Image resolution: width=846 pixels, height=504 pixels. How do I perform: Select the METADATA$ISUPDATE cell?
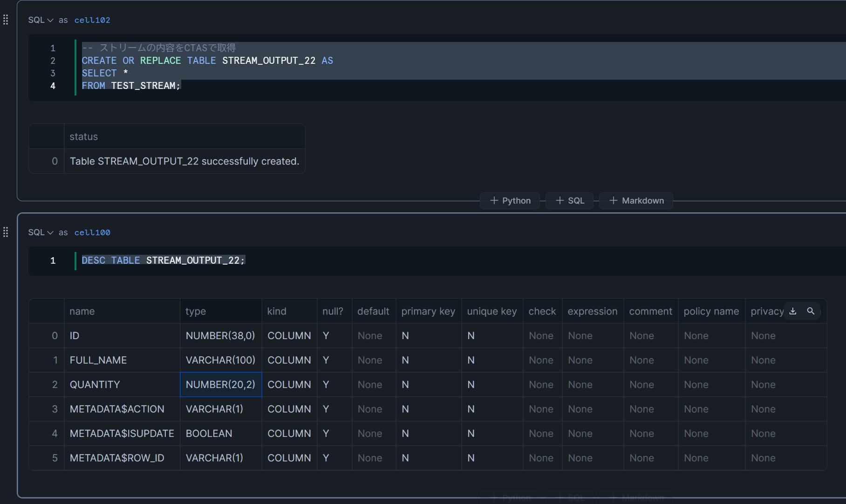(122, 434)
